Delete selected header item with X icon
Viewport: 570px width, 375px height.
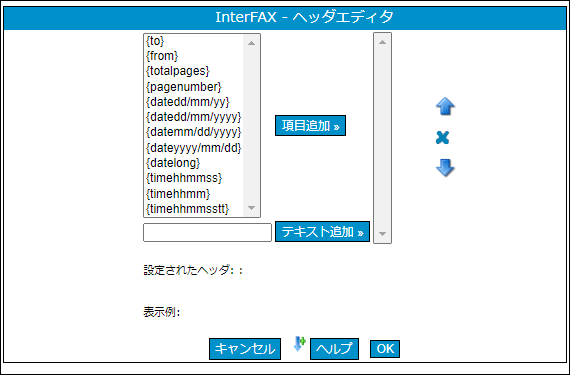pyautogui.click(x=442, y=138)
